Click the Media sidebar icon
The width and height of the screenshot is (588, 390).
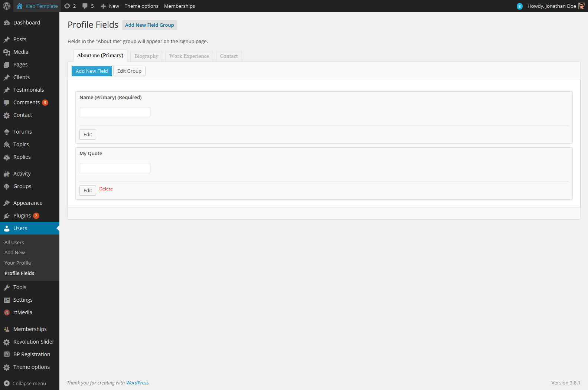7,52
